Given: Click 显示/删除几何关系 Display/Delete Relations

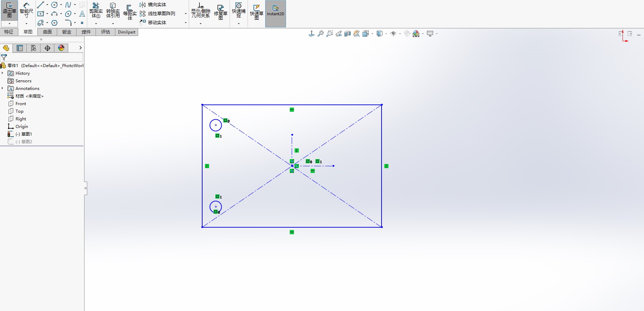Looking at the screenshot, I should 201,10.
